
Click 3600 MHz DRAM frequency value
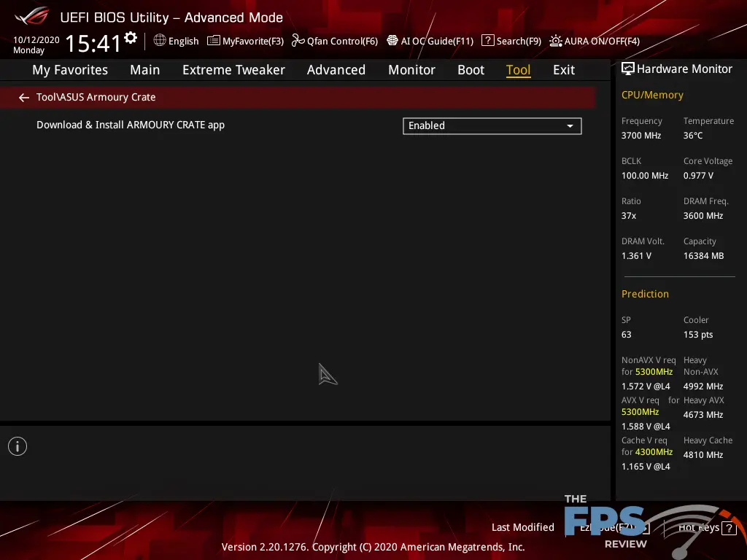coord(703,215)
